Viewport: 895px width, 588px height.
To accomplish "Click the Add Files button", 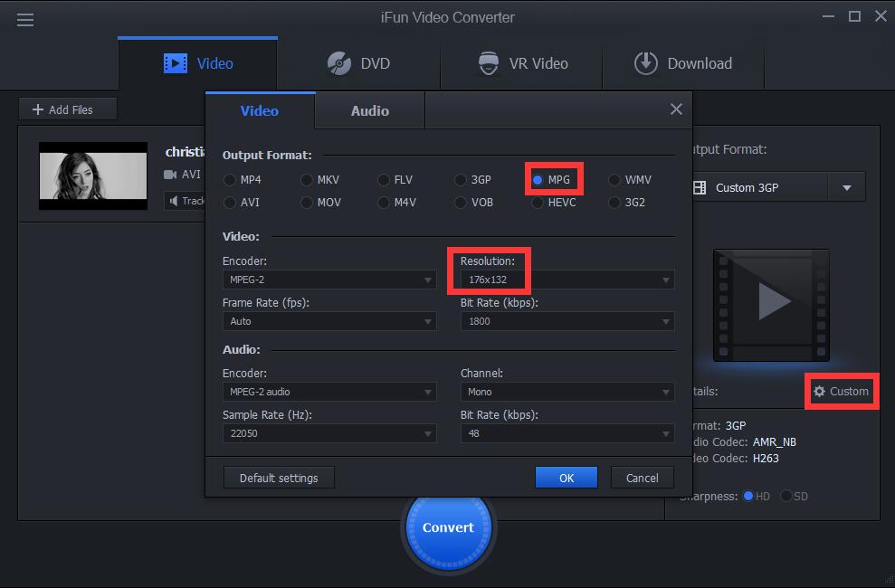I will click(67, 109).
